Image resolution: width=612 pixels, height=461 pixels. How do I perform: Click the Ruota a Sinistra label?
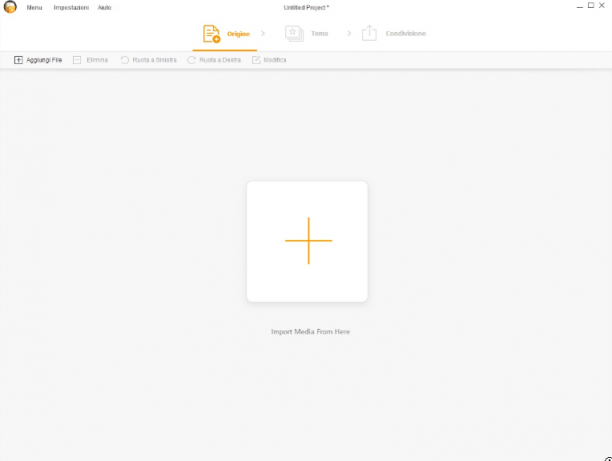tap(155, 60)
